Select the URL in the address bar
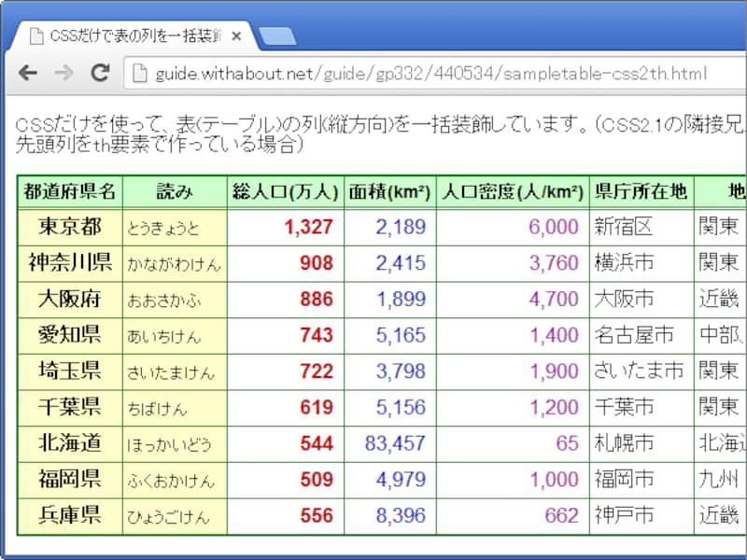This screenshot has height=560, width=747. click(x=373, y=70)
